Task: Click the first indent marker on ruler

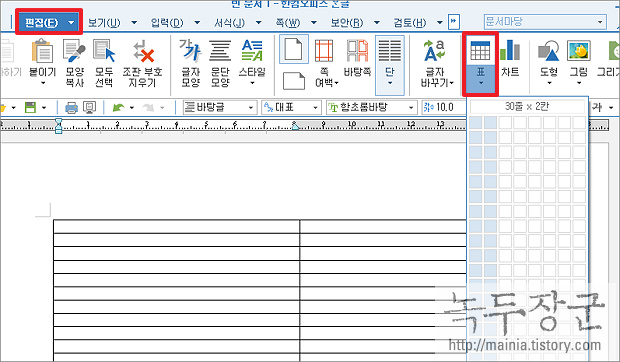Action: 59,121
